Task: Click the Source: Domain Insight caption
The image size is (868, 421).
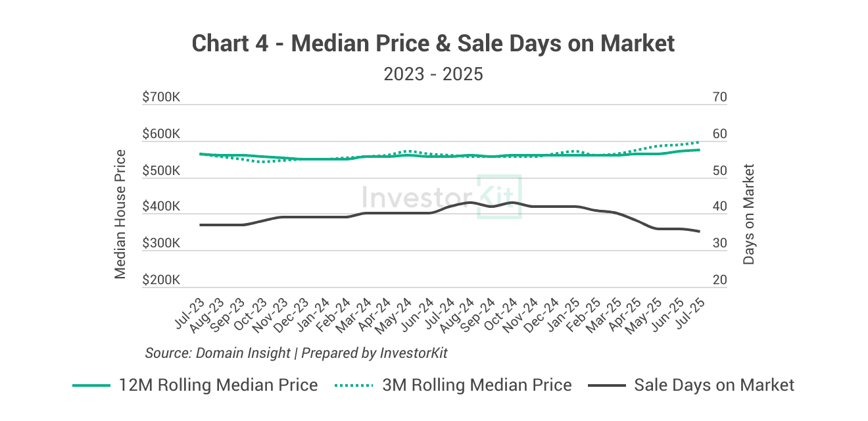Action: (x=296, y=353)
